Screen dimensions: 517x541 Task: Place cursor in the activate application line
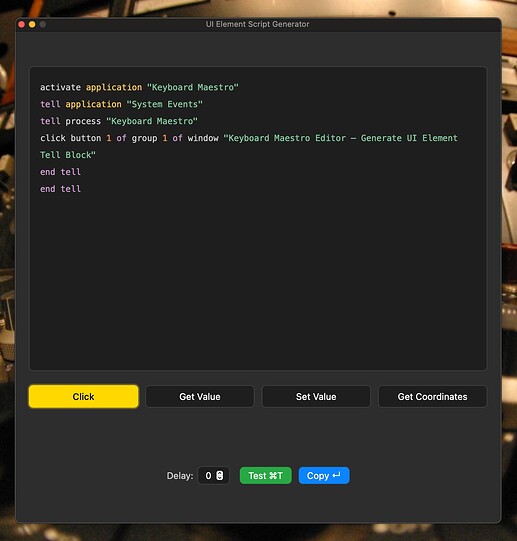pos(139,87)
